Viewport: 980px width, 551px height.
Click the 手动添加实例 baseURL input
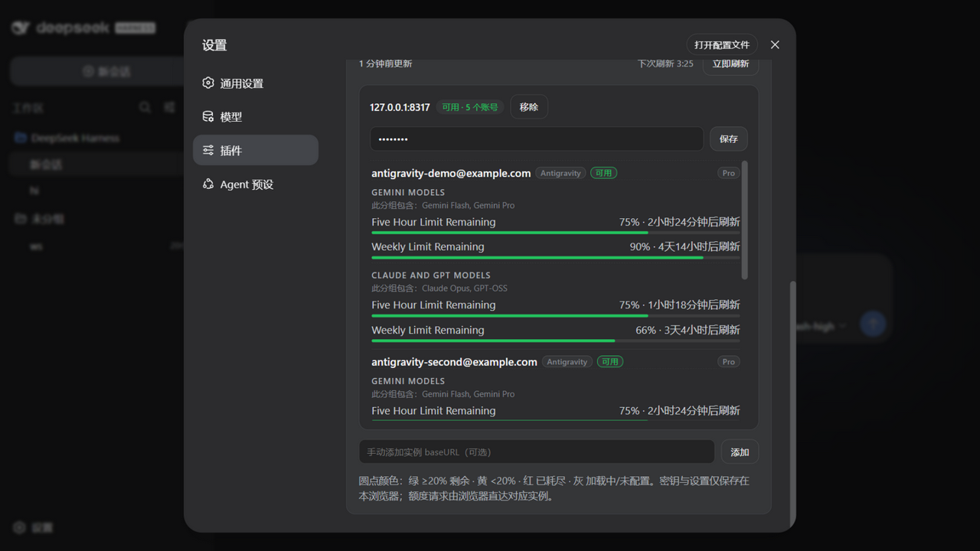point(537,452)
